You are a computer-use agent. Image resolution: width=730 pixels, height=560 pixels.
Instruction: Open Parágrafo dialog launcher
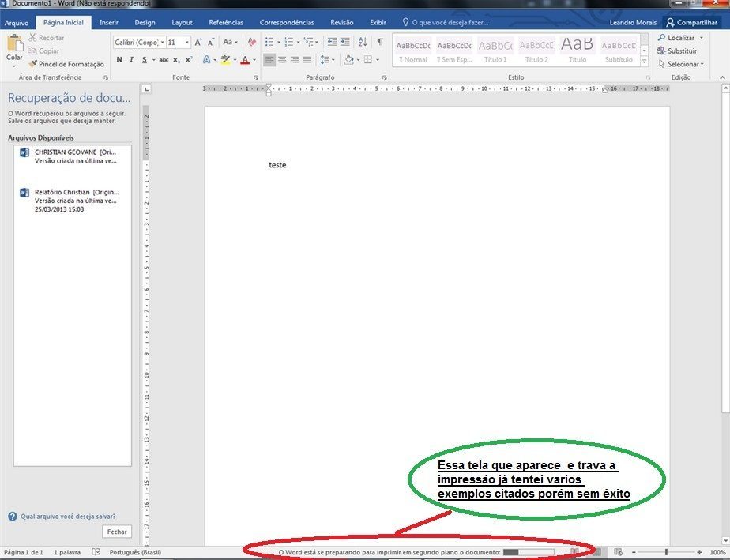click(x=384, y=77)
